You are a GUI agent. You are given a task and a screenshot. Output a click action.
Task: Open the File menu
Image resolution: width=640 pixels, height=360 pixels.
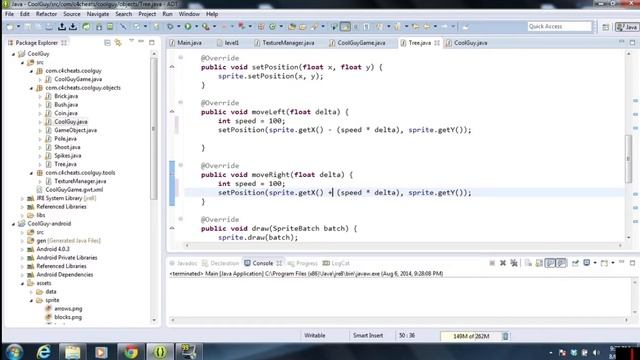9,14
